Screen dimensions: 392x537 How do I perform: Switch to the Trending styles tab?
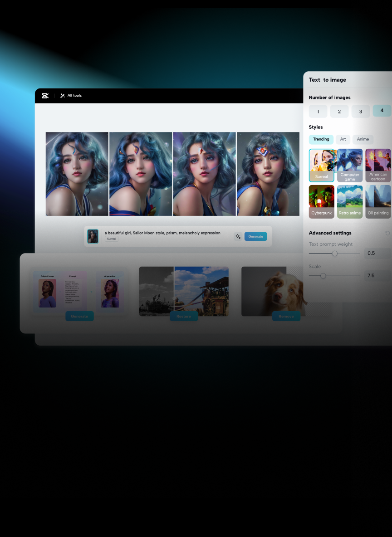point(321,139)
